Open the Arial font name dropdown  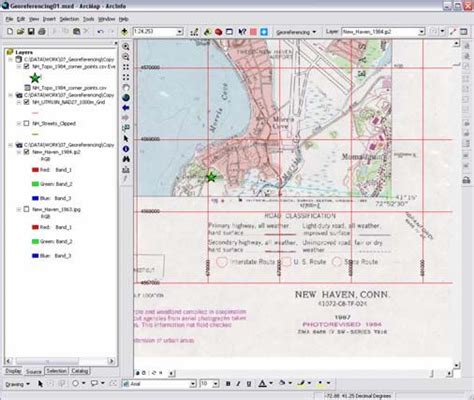point(193,384)
